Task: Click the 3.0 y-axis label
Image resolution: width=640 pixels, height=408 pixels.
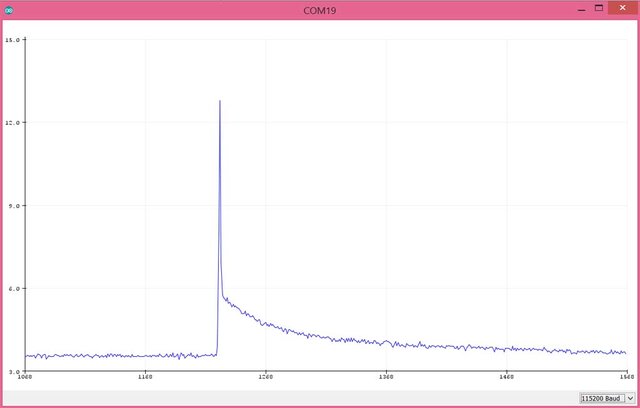Action: pyautogui.click(x=14, y=372)
